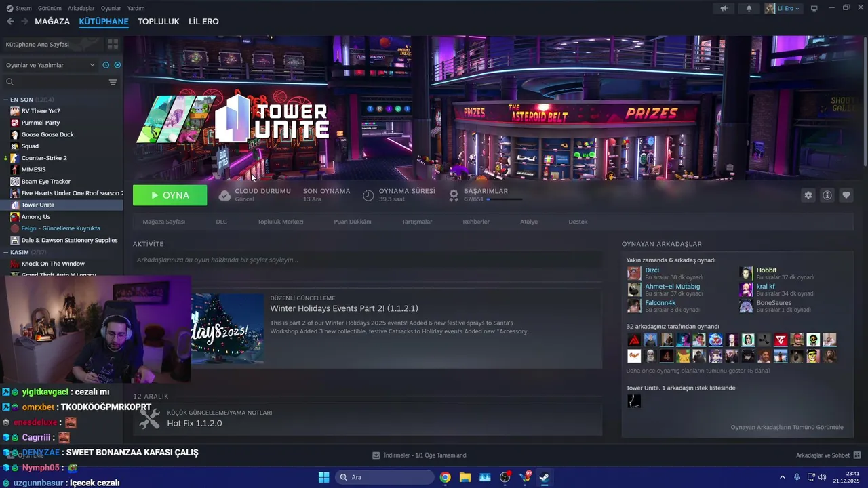Select Knock On The Window
Screen dimensions: 868x488
(x=53, y=264)
